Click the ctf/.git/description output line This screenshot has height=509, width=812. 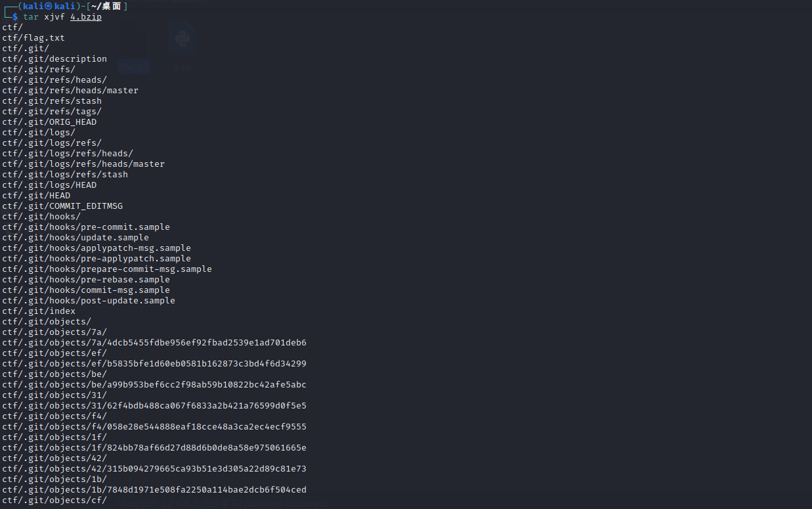click(54, 59)
